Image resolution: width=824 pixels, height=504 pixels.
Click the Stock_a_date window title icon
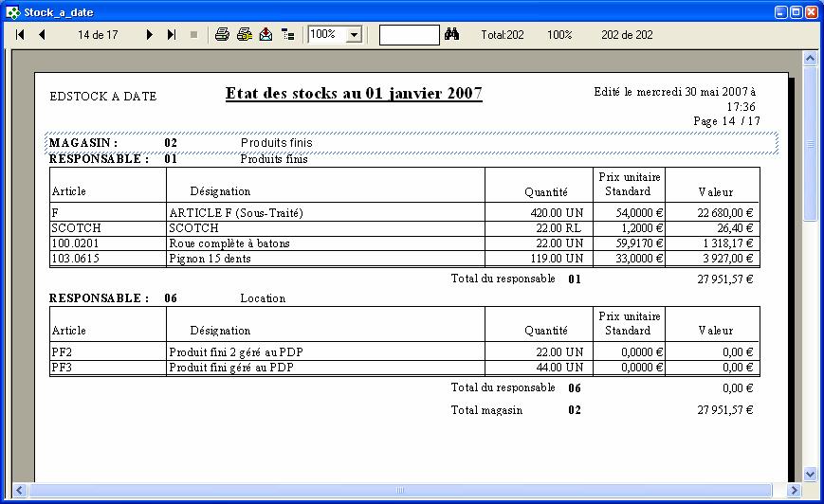click(12, 11)
